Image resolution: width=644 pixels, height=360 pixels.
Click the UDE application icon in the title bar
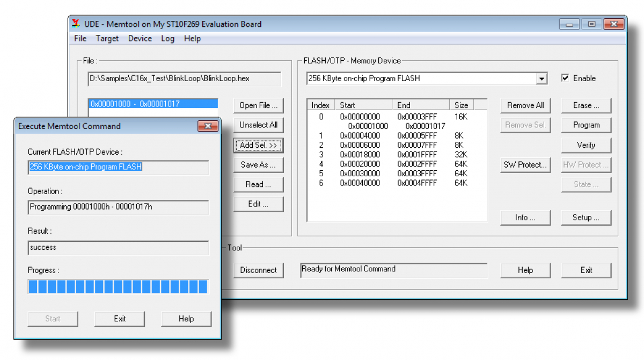(x=76, y=24)
